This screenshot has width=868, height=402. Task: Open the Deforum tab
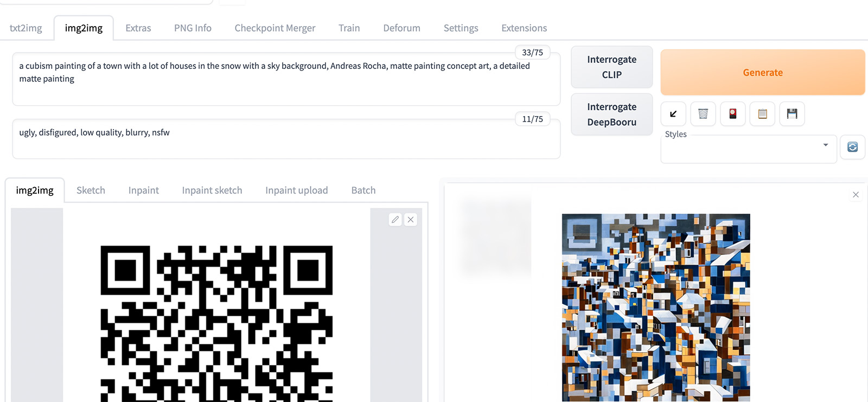[x=402, y=28]
